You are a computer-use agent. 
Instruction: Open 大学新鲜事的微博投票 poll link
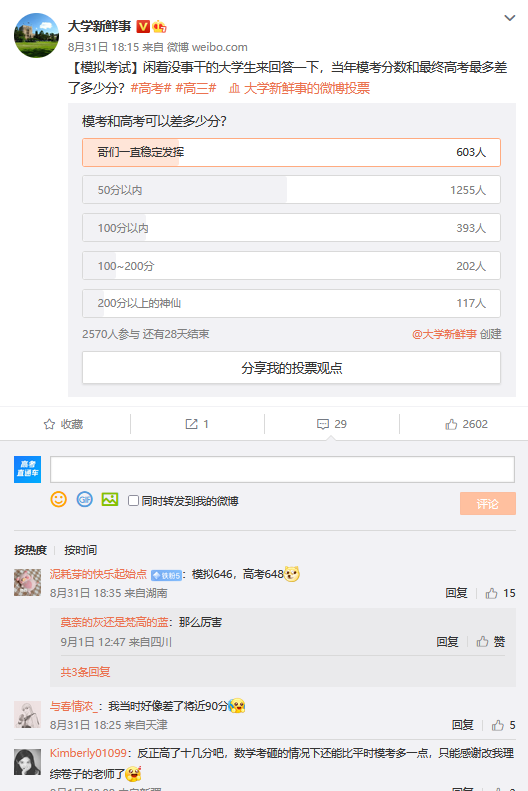(x=300, y=88)
